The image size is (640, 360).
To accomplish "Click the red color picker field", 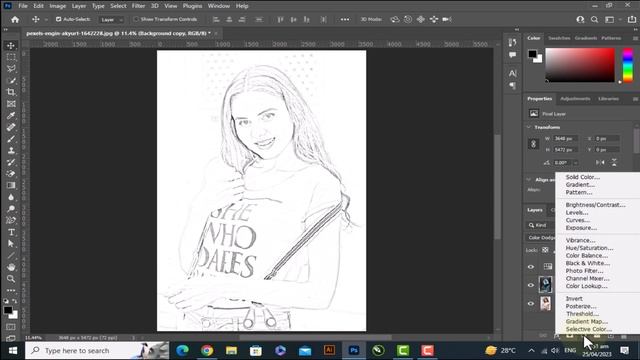I will coord(580,65).
